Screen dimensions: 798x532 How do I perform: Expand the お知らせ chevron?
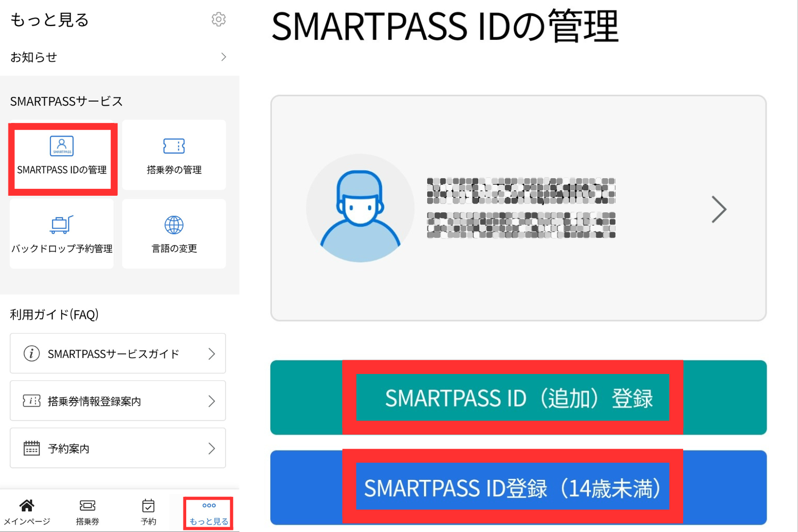pyautogui.click(x=223, y=57)
